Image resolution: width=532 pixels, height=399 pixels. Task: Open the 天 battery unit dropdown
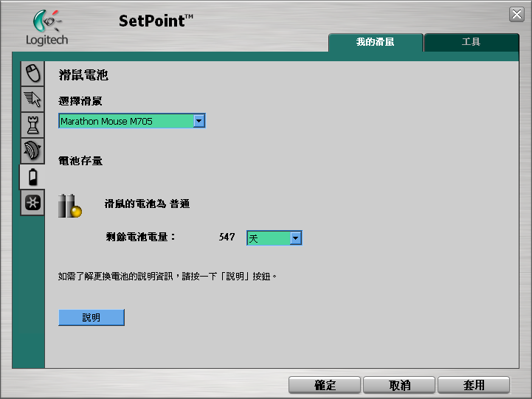coord(296,238)
